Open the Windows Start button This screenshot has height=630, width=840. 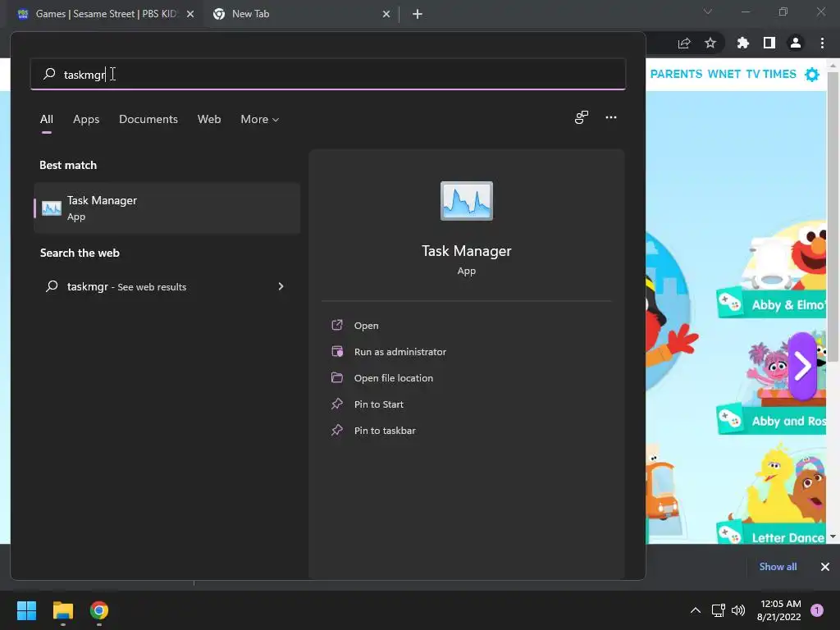tap(26, 610)
